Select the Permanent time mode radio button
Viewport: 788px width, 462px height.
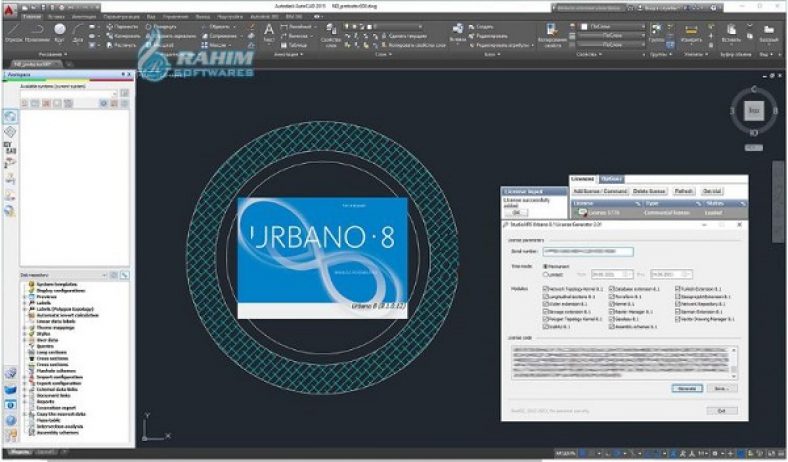click(x=545, y=266)
